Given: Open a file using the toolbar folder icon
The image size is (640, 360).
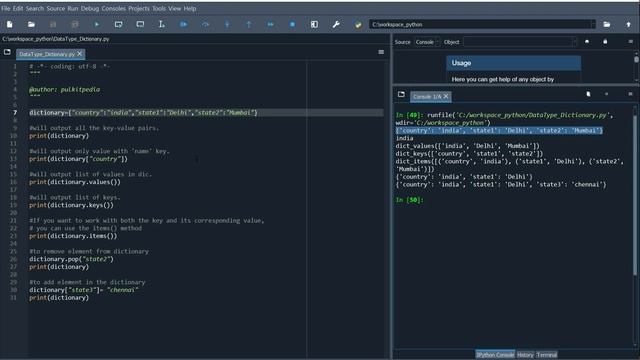Looking at the screenshot, I should [31, 24].
